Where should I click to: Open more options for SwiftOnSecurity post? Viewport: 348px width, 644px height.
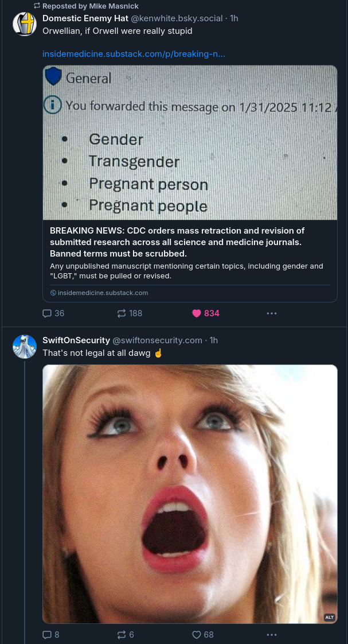(x=272, y=634)
